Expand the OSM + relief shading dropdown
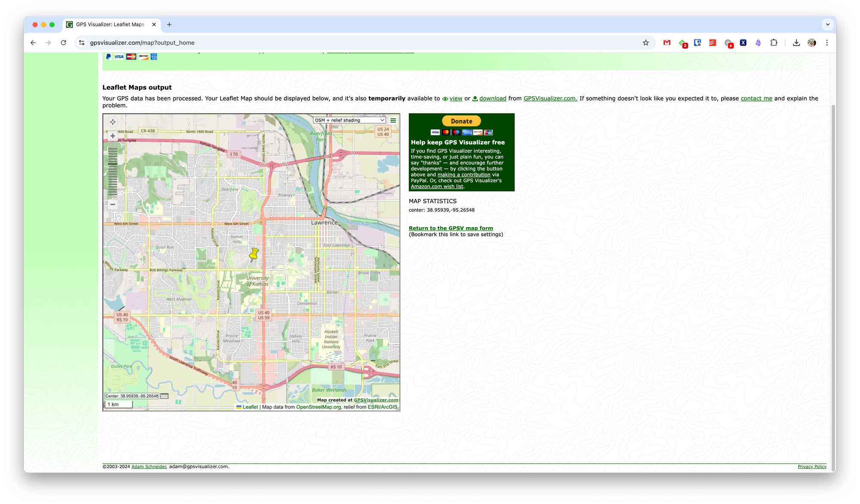 coord(349,120)
